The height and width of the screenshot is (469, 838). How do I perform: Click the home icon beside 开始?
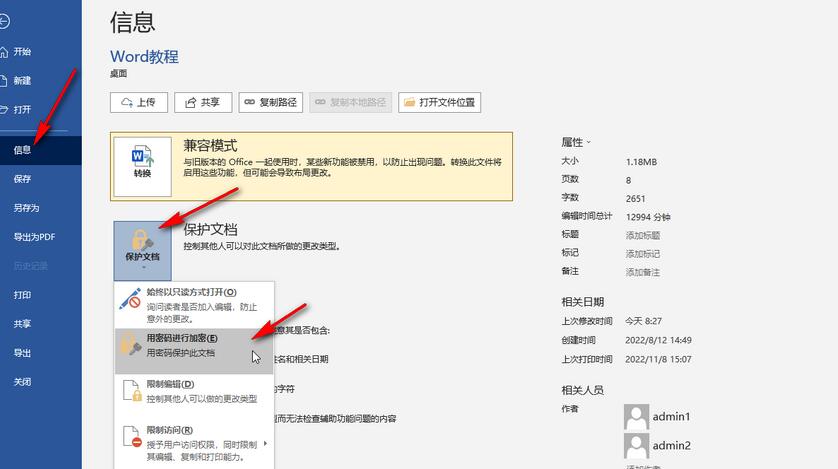tap(4, 52)
